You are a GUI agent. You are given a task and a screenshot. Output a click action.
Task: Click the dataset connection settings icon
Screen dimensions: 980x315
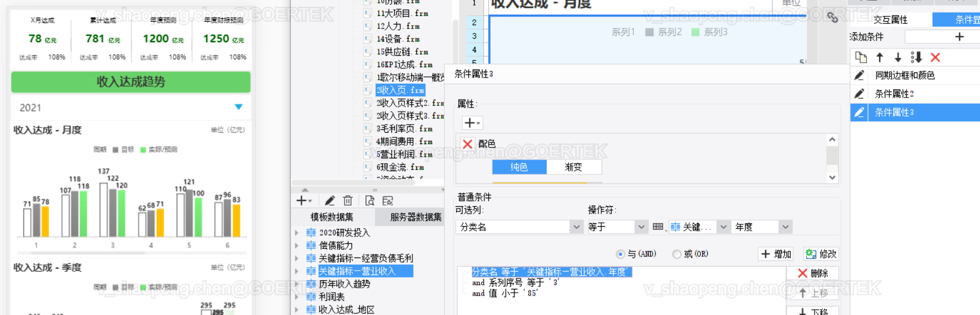[x=388, y=201]
